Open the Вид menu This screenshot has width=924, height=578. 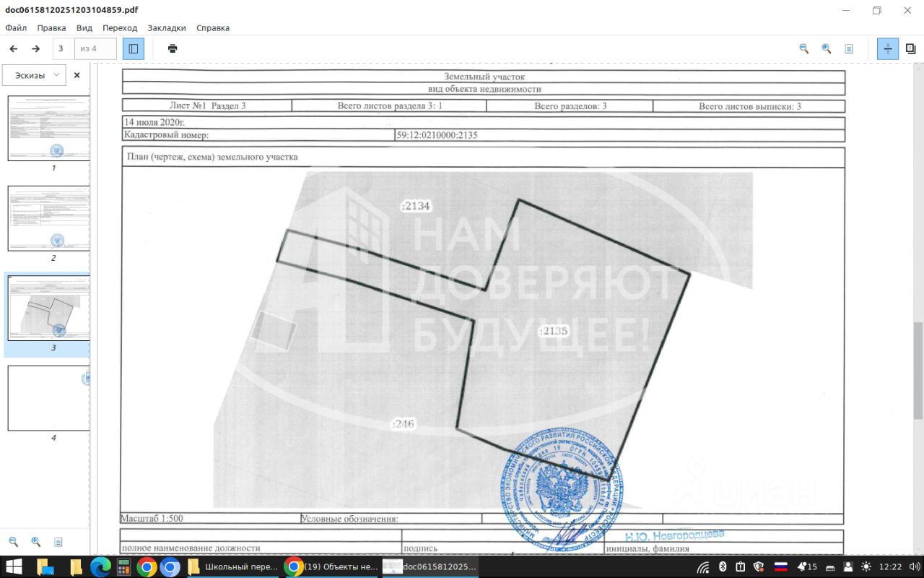point(84,28)
